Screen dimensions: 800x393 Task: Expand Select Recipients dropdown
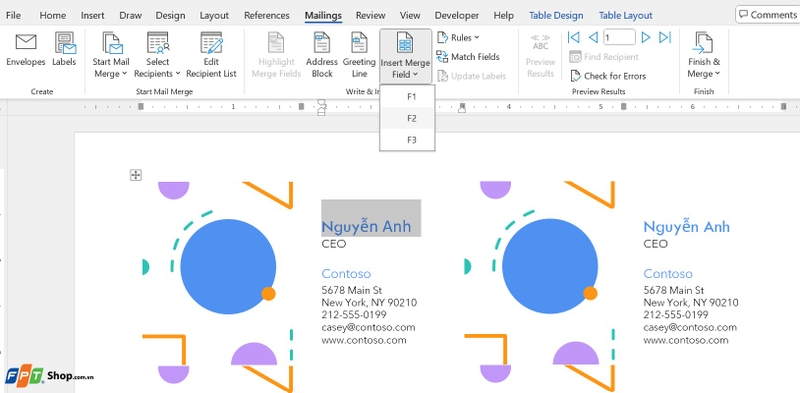point(157,55)
